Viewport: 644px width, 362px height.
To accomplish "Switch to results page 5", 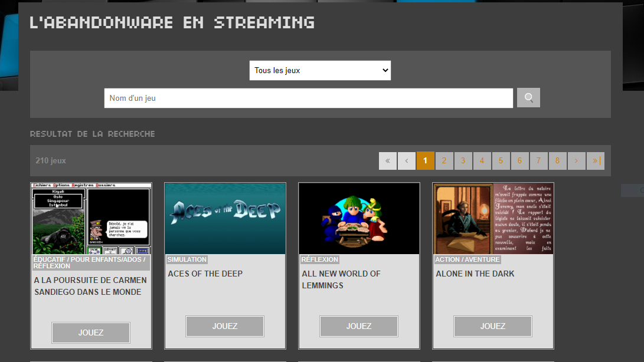I will click(501, 160).
